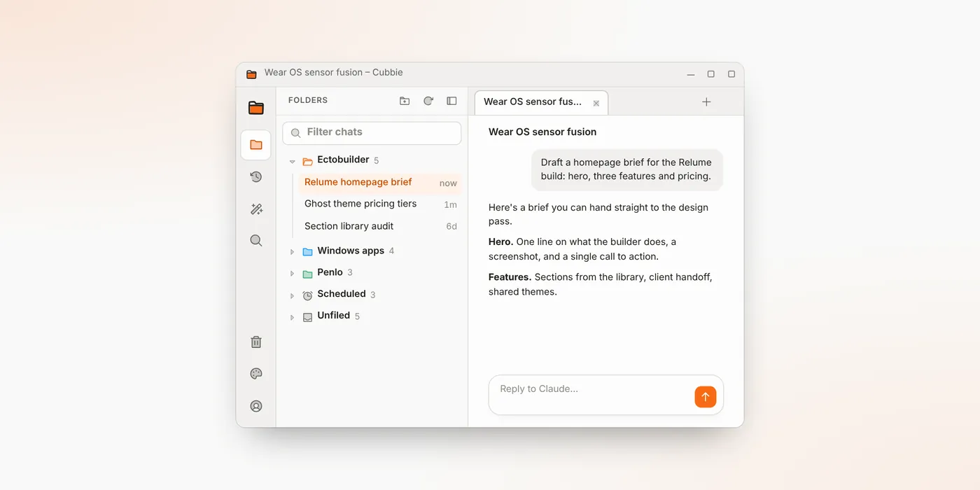Open the trash bin icon

pos(256,342)
